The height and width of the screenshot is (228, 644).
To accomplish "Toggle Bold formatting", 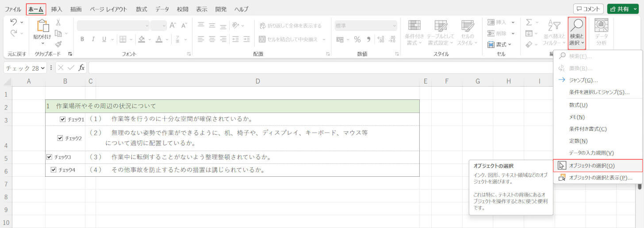I will pyautogui.click(x=82, y=39).
